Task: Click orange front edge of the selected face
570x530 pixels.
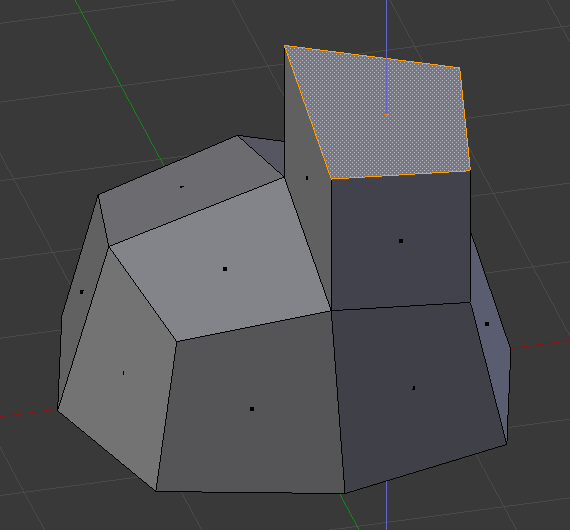Action: point(401,174)
